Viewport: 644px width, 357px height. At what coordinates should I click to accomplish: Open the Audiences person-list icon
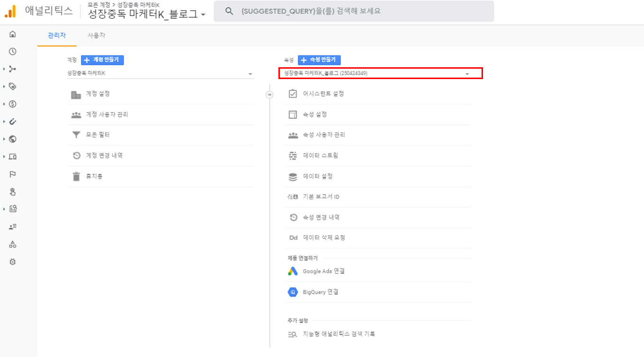[x=13, y=227]
